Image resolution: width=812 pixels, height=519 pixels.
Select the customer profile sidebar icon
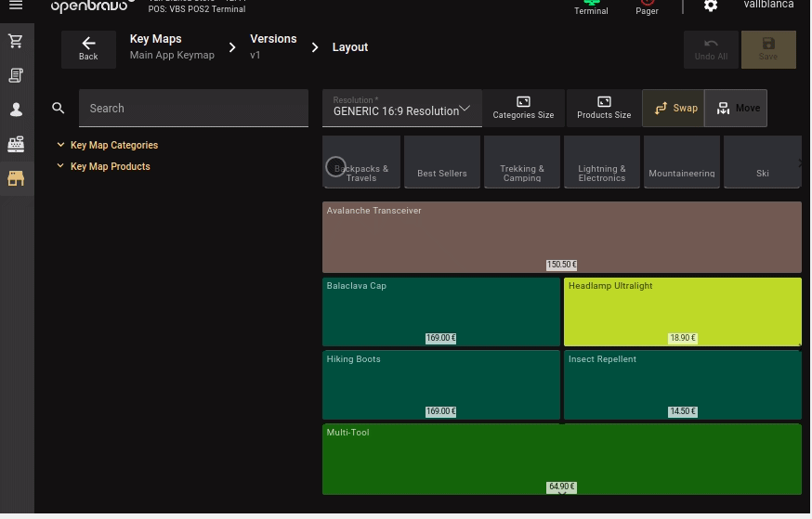[x=16, y=110]
